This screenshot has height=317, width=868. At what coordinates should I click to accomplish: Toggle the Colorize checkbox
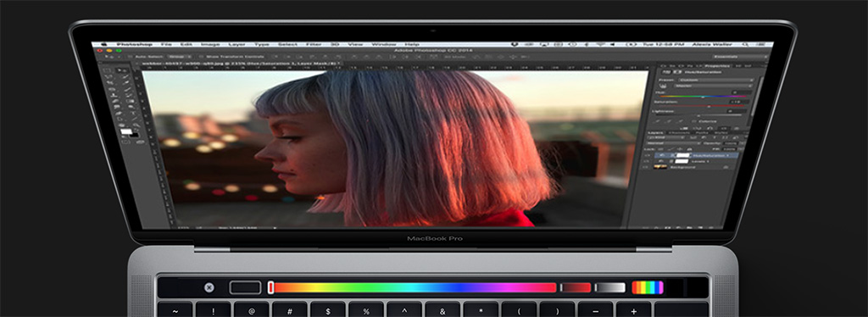(694, 120)
